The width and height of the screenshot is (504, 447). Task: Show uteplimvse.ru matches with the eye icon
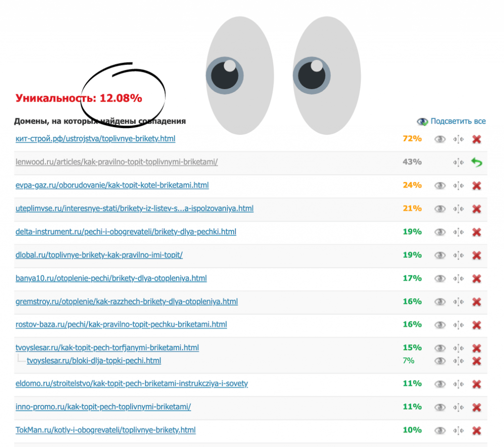coord(440,209)
